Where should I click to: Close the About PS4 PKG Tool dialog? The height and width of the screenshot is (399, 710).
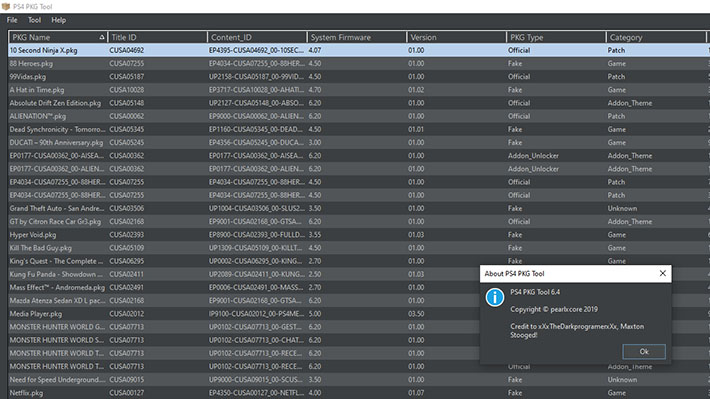click(x=662, y=273)
